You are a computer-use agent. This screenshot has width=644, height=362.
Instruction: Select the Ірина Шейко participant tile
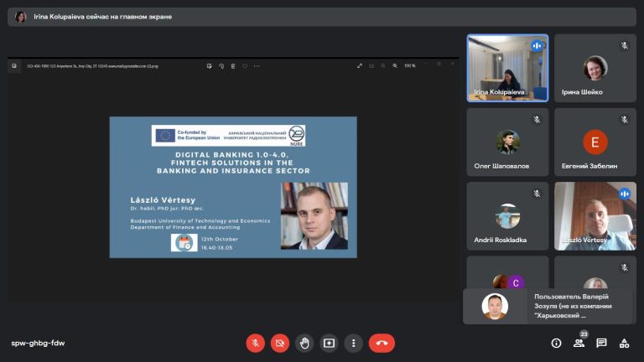pyautogui.click(x=595, y=68)
